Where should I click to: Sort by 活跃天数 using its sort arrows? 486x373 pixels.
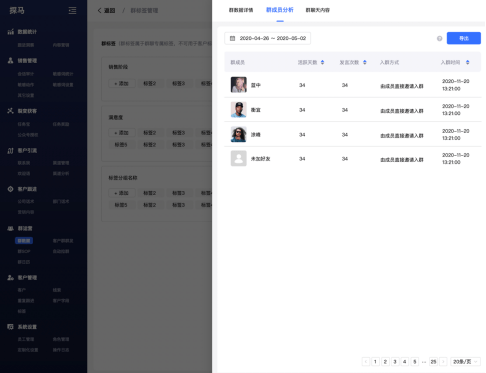pyautogui.click(x=322, y=62)
